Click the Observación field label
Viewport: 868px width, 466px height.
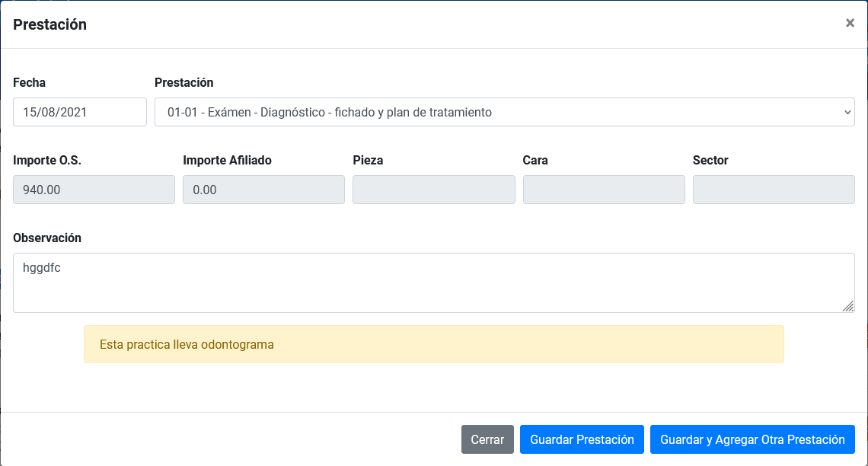tap(47, 238)
